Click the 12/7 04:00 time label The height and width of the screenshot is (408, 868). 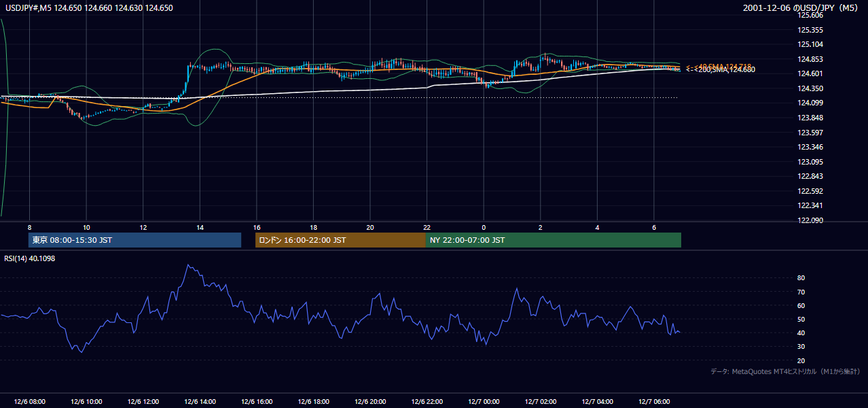click(597, 401)
